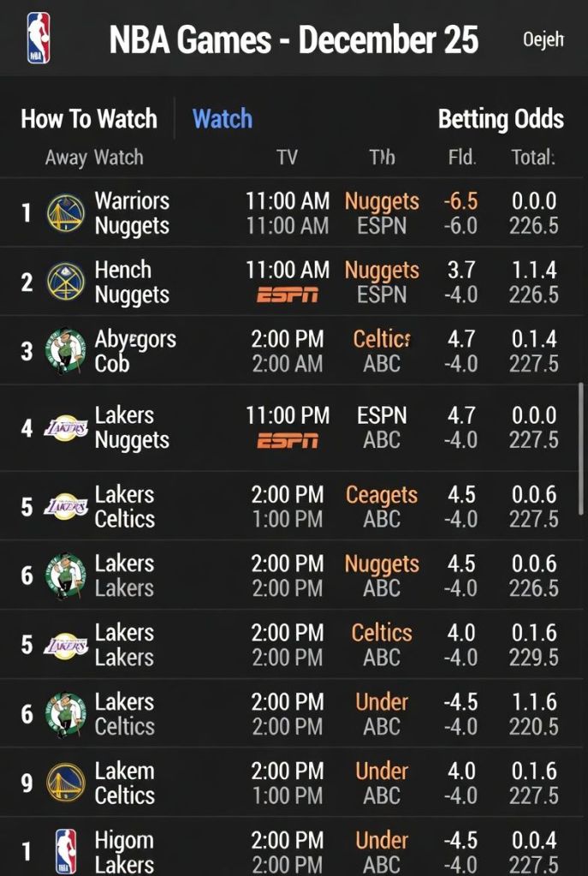Click the TV column header
Image resolution: width=588 pixels, height=876 pixels.
[288, 158]
